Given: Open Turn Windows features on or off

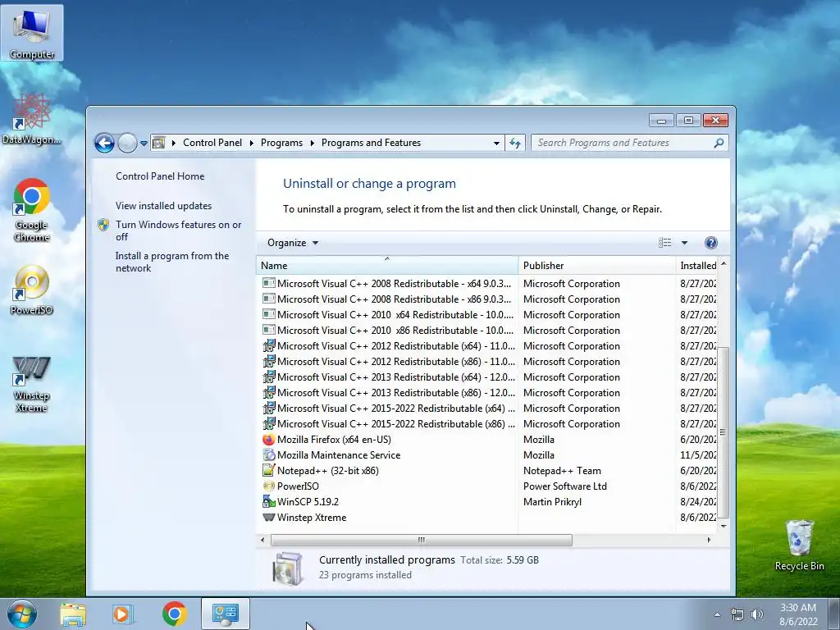Looking at the screenshot, I should coord(178,231).
